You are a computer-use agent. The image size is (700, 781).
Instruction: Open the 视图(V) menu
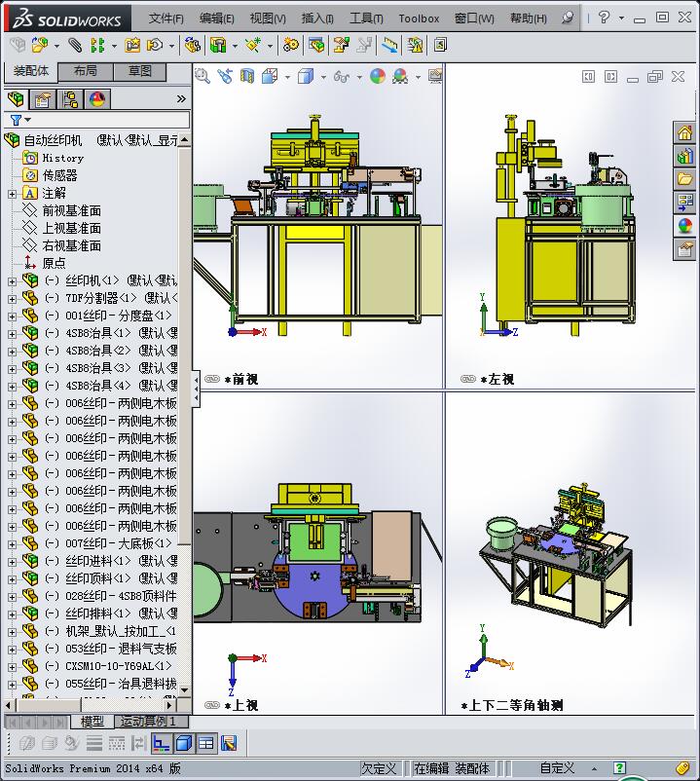(268, 19)
